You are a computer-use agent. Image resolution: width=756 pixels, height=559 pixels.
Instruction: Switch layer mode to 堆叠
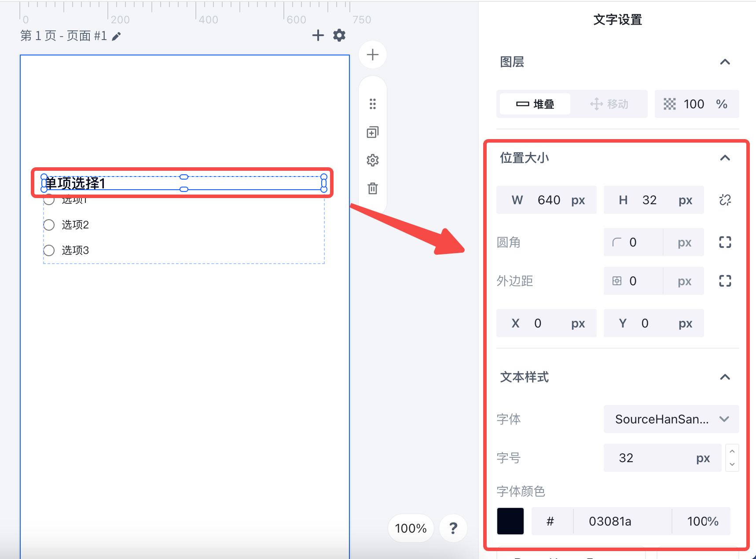click(x=535, y=104)
